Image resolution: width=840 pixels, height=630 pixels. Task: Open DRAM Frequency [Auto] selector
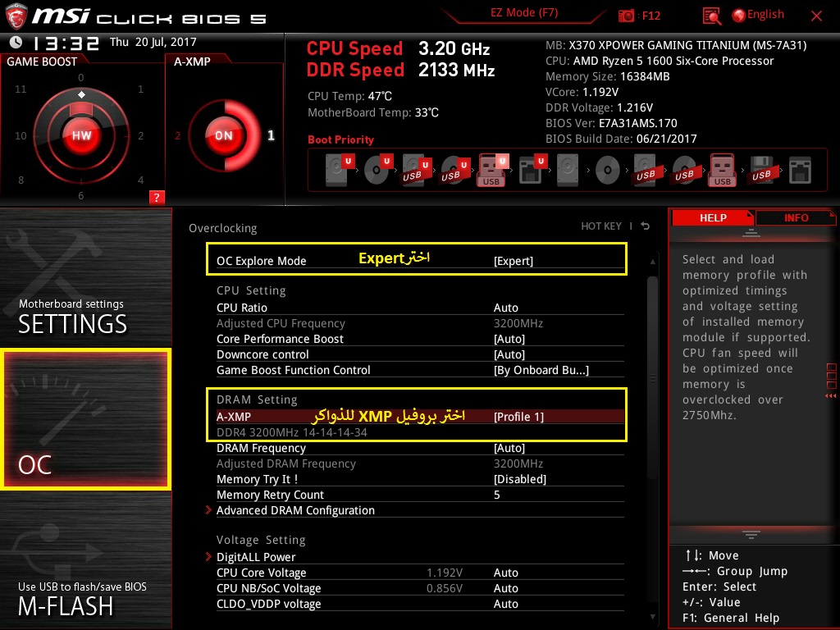[x=509, y=448]
